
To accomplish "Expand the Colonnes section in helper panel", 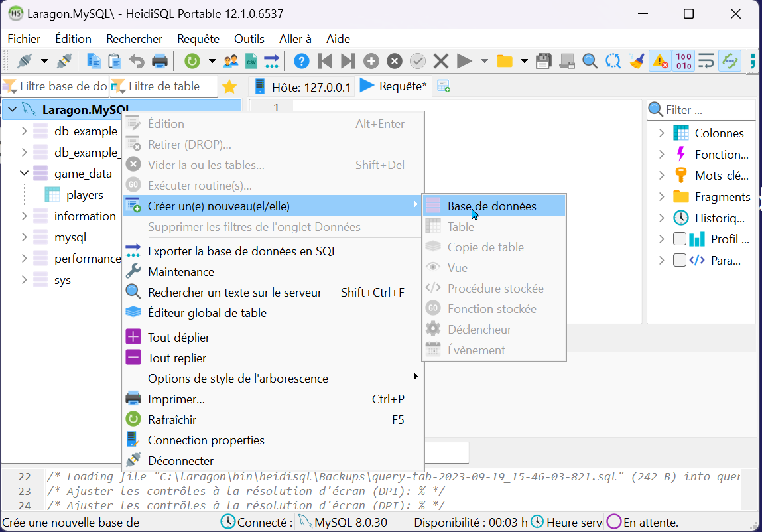I will (x=661, y=133).
